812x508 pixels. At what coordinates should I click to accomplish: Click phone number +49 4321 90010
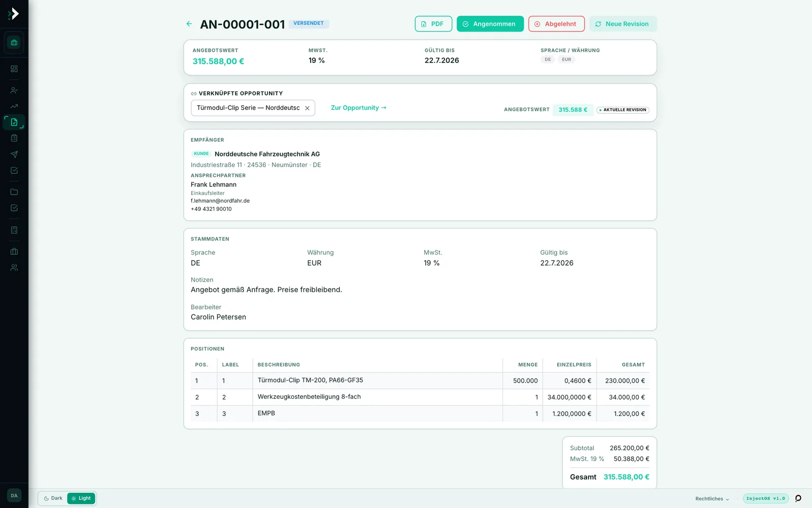(211, 209)
